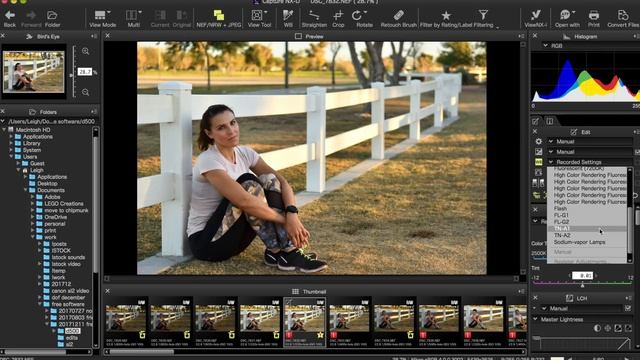Image resolution: width=640 pixels, height=360 pixels.
Task: Choose TN-A1 from white balance list
Action: coord(562,229)
